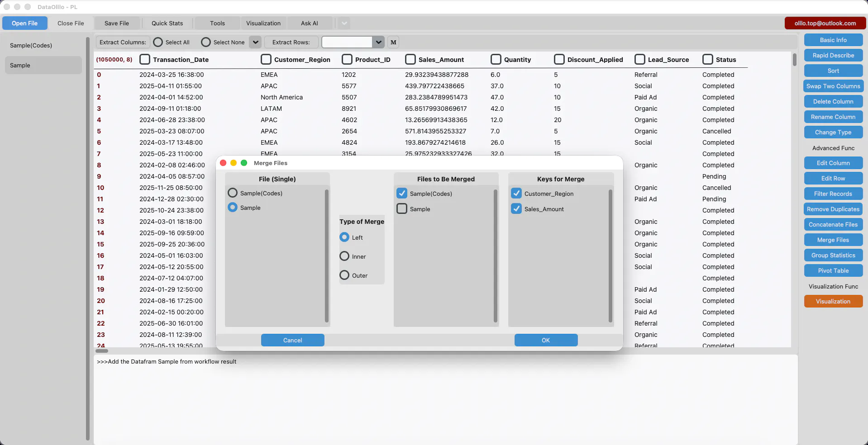This screenshot has height=445, width=868.
Task: Click the Edit Column button
Action: (x=833, y=163)
